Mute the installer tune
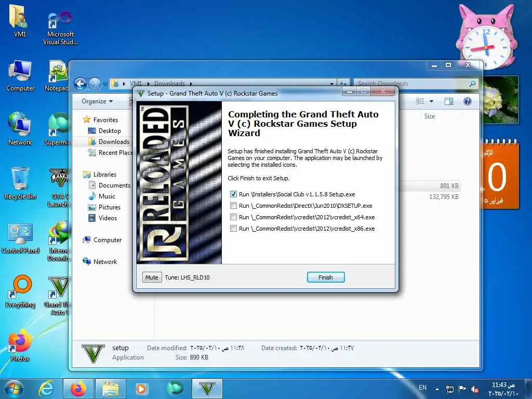Image resolution: width=532 pixels, height=399 pixels. pos(152,277)
